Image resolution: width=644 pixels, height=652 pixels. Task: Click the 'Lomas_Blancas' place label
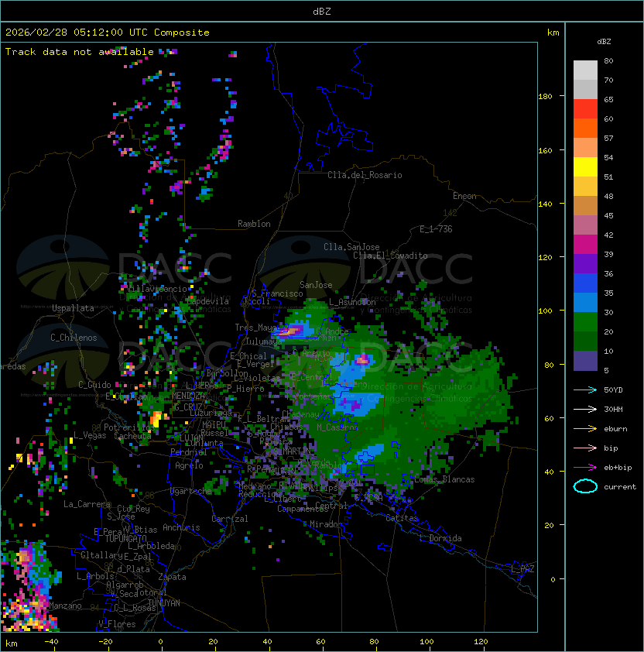click(444, 479)
